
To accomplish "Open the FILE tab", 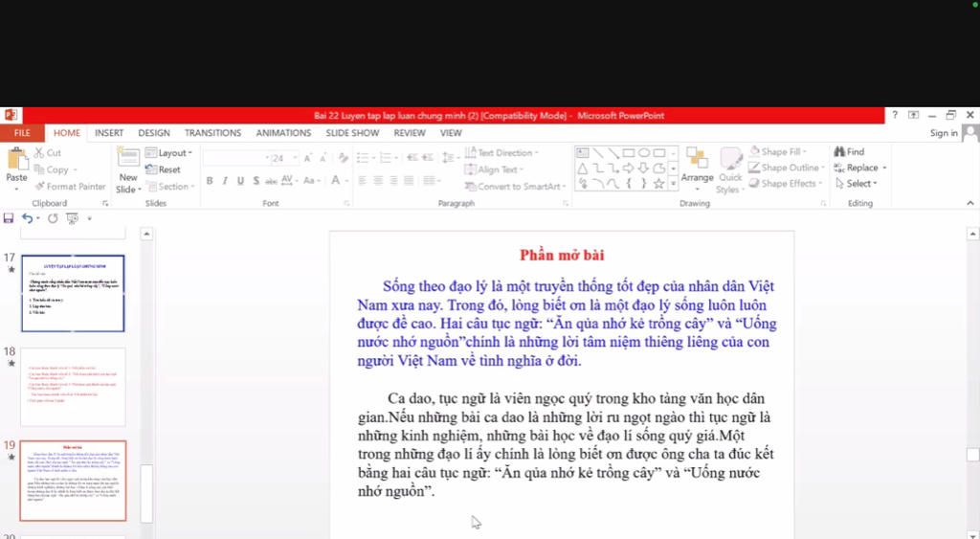I will coord(22,133).
